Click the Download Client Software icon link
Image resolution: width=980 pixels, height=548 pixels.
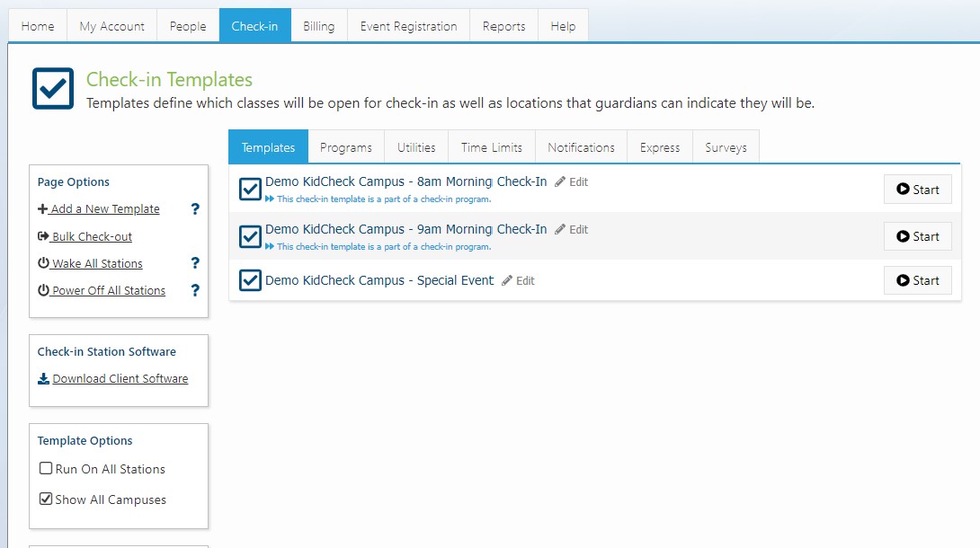43,379
